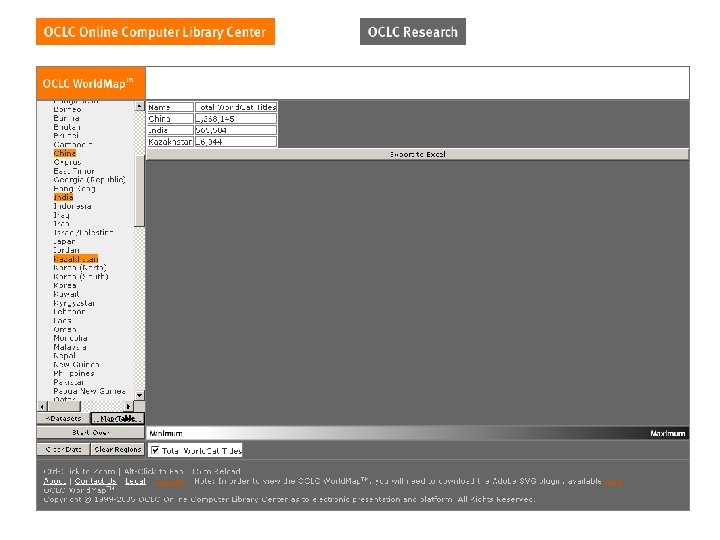
Task: Click the horizontal scroll-left arrow
Action: pyautogui.click(x=42, y=406)
